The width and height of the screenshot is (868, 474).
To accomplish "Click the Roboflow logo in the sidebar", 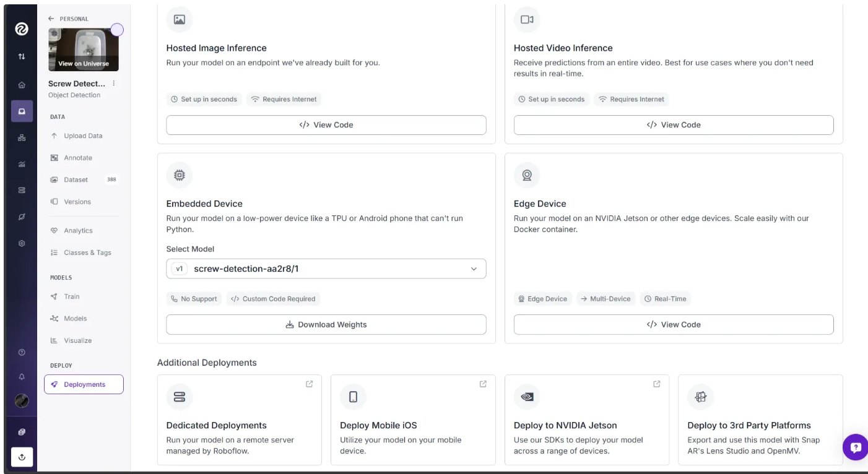I will (x=22, y=28).
